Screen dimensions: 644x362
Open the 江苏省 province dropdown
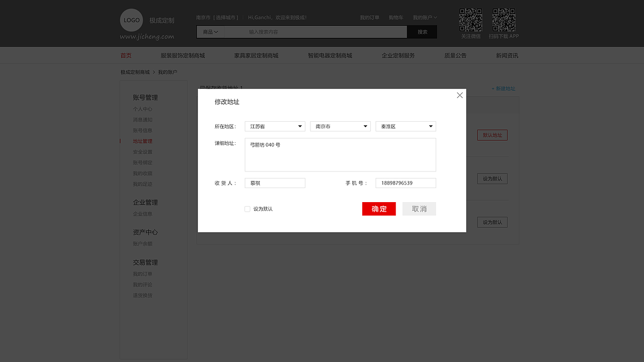[x=275, y=126]
